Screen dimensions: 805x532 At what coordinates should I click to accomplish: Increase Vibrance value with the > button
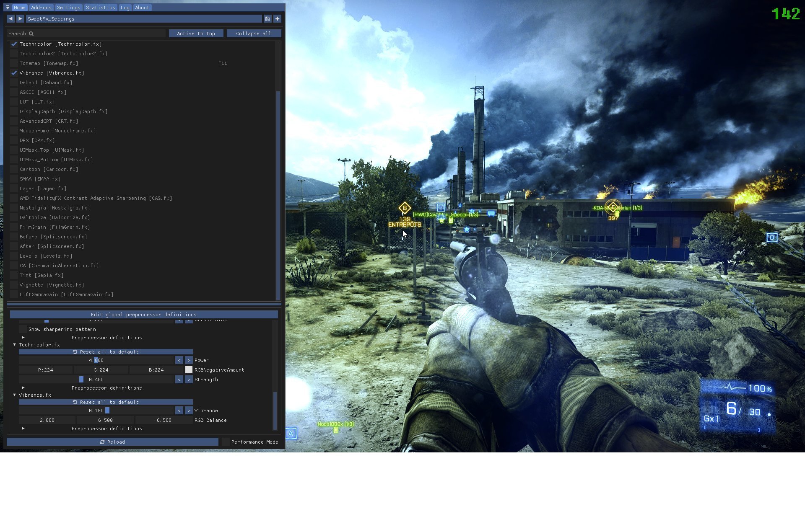point(189,411)
